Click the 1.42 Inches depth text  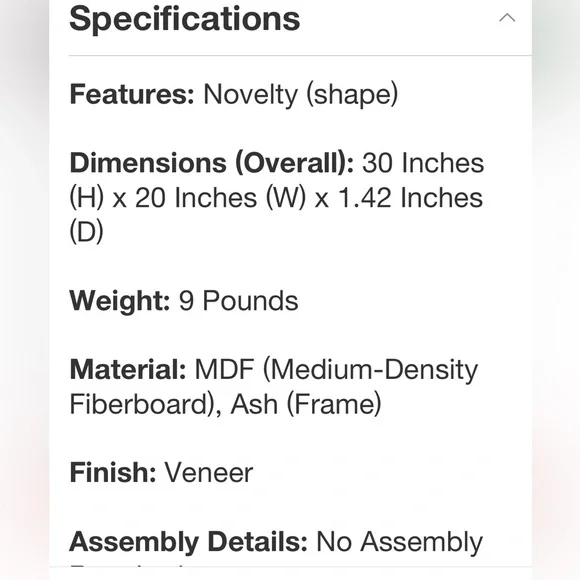pyautogui.click(x=411, y=198)
